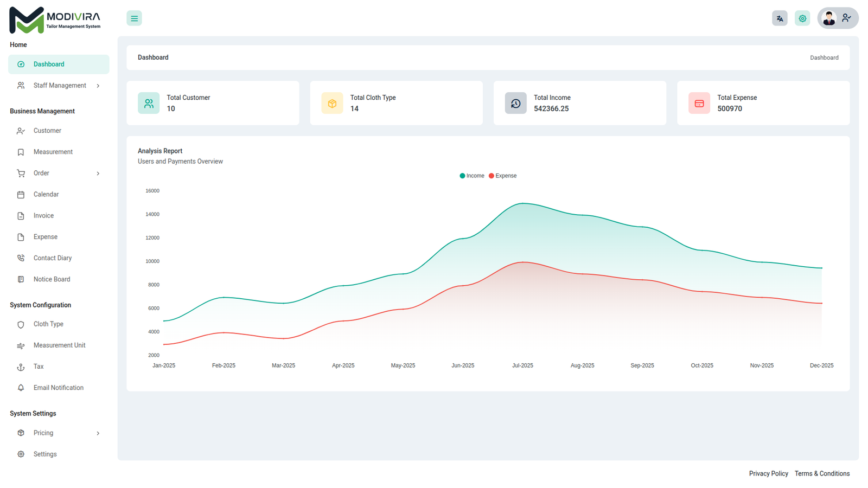
Task: Click the Total Cloth Type box icon
Action: tap(332, 103)
